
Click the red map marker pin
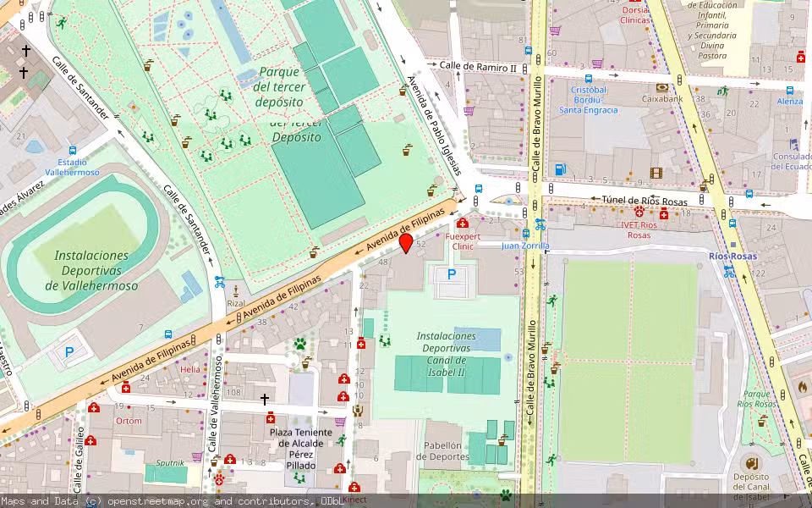[x=406, y=246]
